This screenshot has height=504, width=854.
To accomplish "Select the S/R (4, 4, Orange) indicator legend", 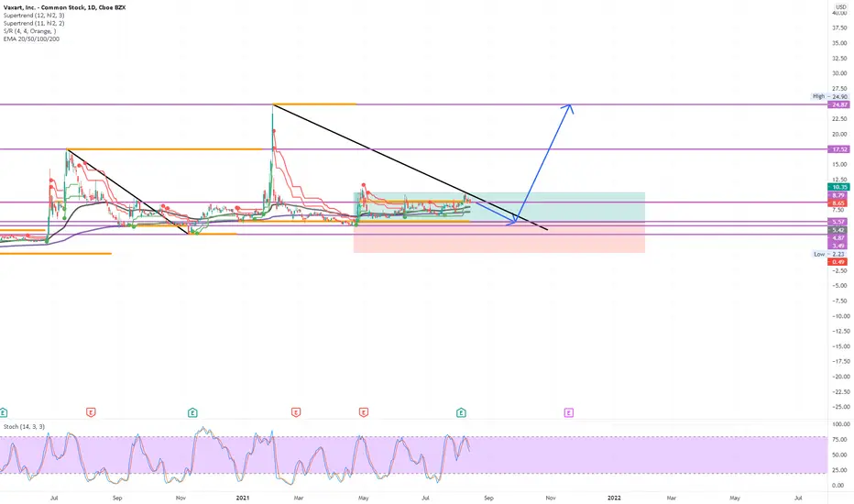I will click(x=29, y=31).
